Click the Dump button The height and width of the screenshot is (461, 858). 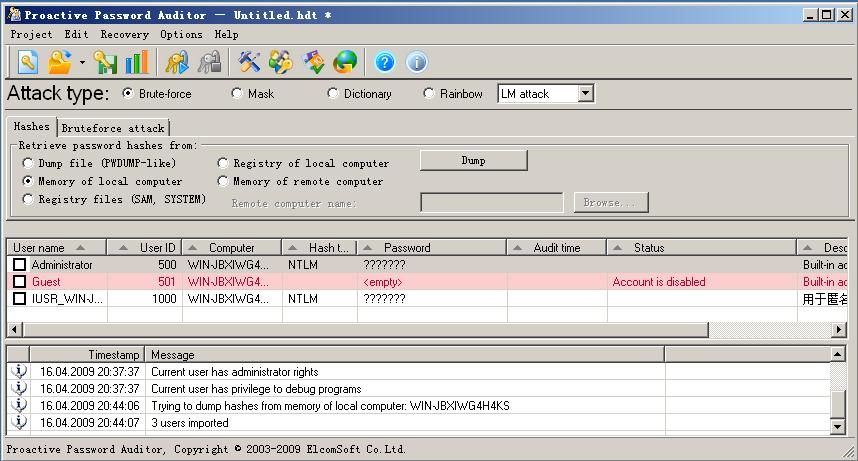pyautogui.click(x=473, y=160)
